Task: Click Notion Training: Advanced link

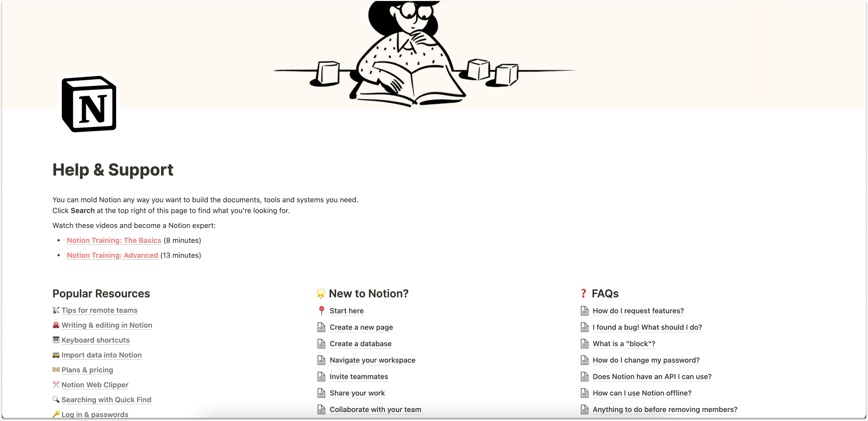Action: [x=112, y=255]
